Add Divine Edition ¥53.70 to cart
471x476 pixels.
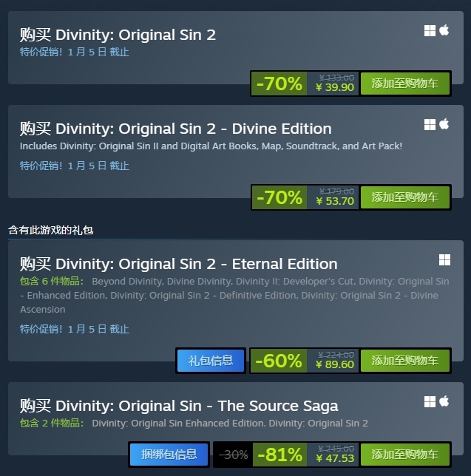tap(404, 197)
